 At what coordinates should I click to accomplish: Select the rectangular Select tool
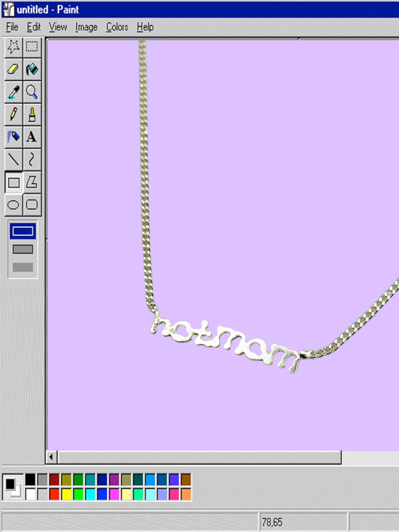click(32, 47)
